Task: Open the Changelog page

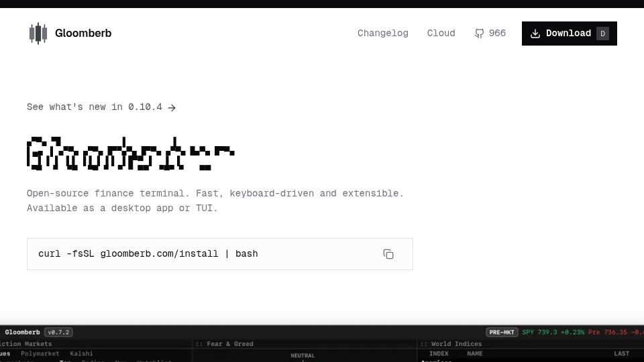Action: [383, 34]
